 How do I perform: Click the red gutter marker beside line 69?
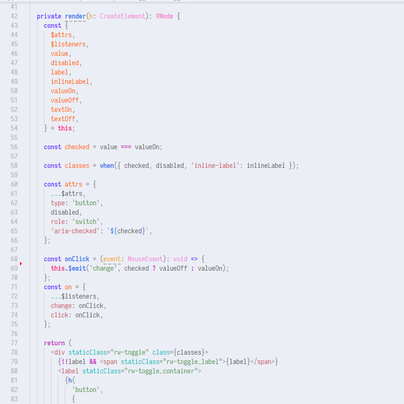[21, 264]
